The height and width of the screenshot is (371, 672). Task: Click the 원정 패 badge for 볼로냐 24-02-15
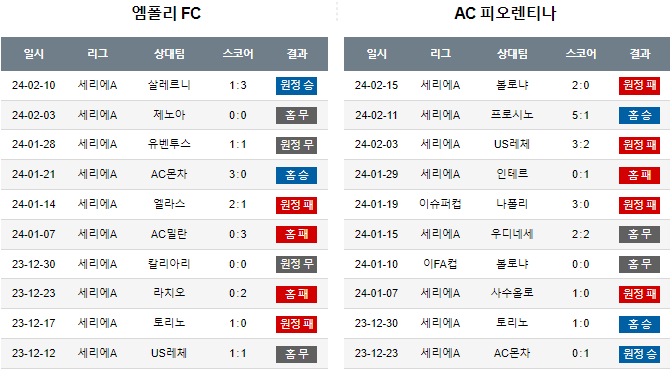pos(639,86)
